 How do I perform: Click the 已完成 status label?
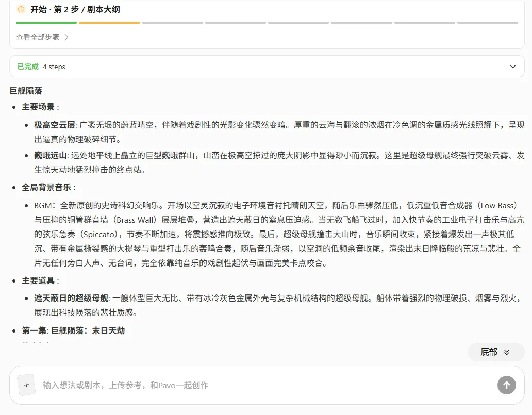coord(28,67)
